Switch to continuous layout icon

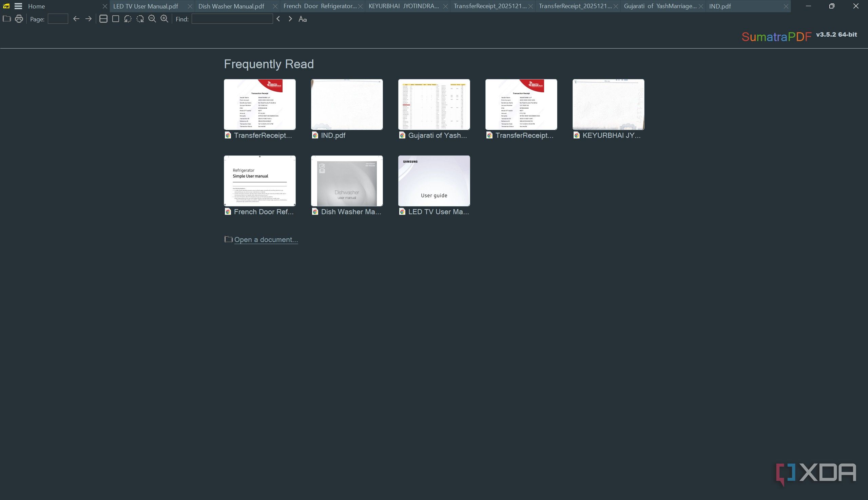coord(103,19)
